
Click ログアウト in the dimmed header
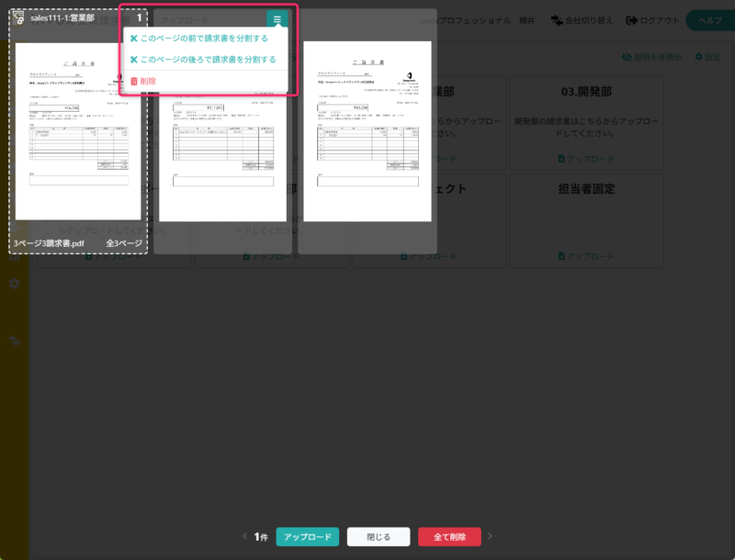tap(652, 20)
